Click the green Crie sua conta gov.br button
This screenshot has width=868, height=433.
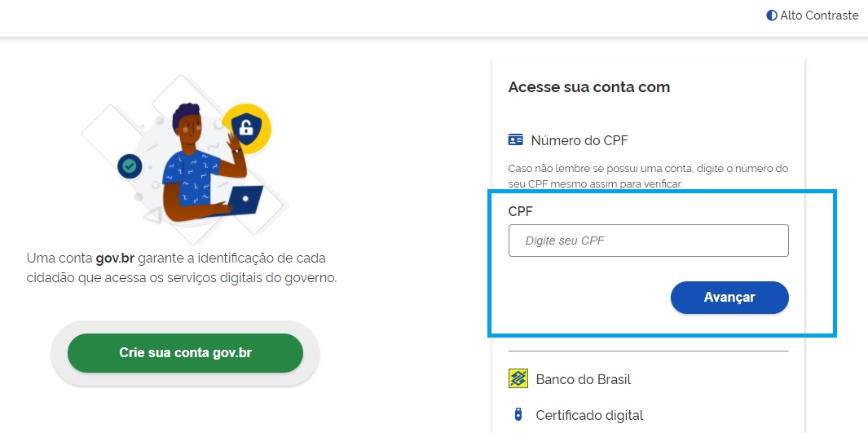186,353
